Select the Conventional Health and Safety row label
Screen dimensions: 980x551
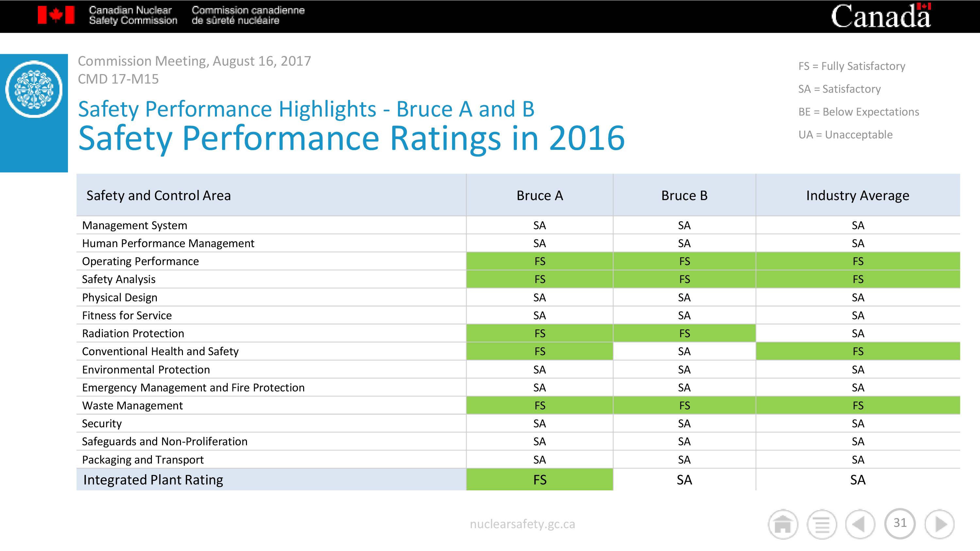pos(160,351)
